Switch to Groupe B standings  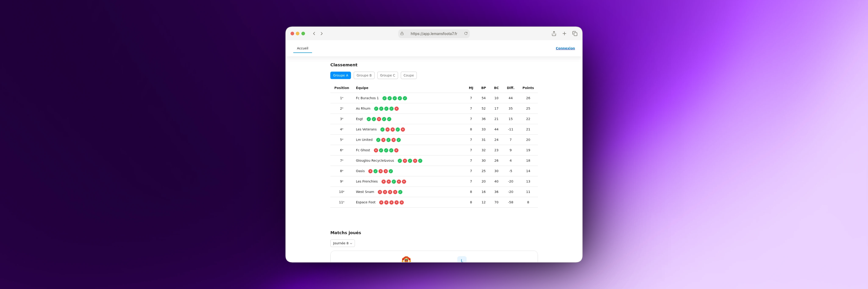coord(364,75)
